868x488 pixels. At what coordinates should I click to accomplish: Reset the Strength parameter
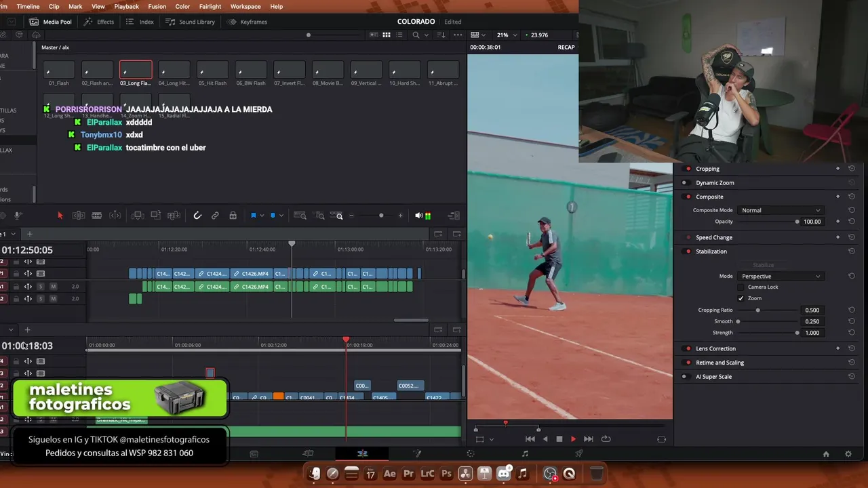pos(852,333)
